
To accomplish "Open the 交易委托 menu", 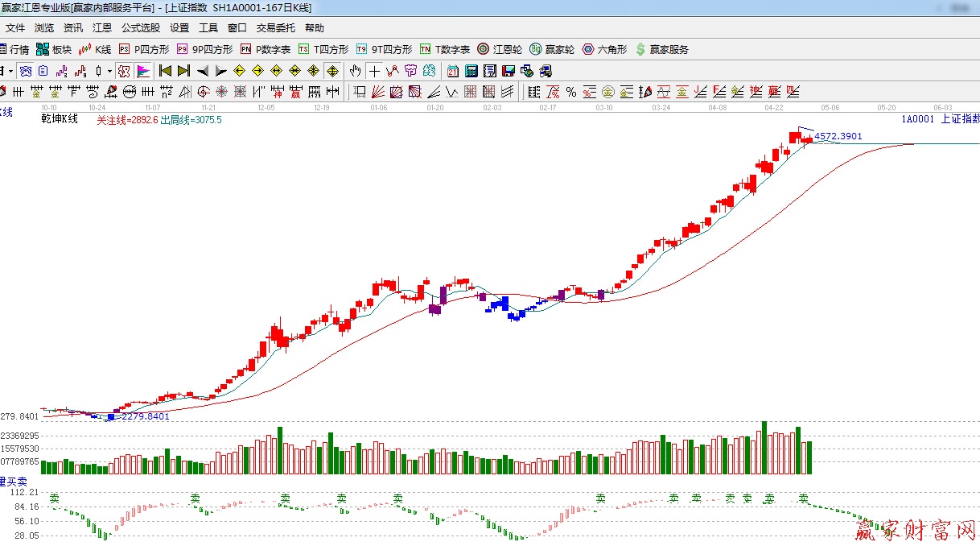I will (x=276, y=27).
